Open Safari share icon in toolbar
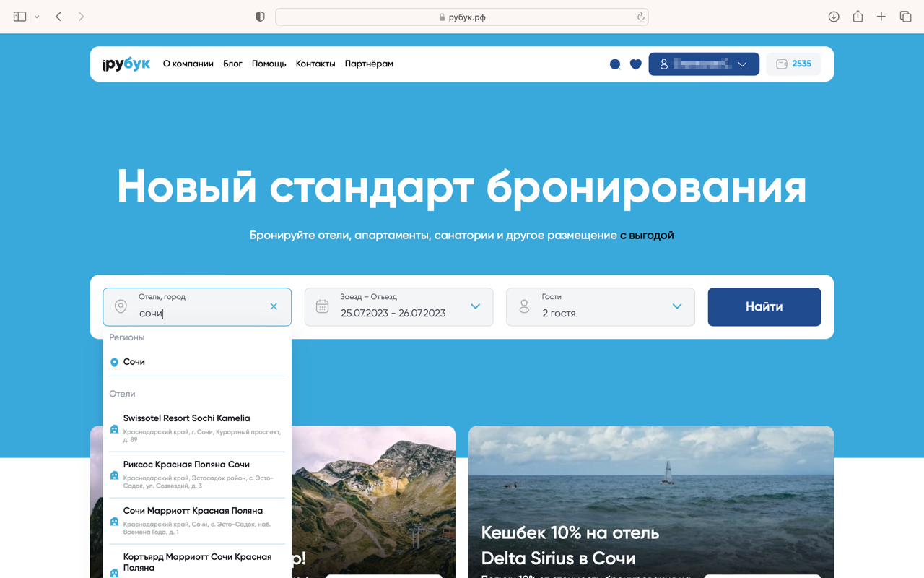 coord(858,16)
